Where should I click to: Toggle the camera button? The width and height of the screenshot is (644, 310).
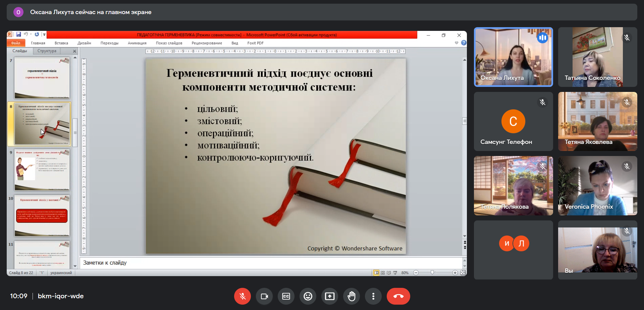click(264, 296)
